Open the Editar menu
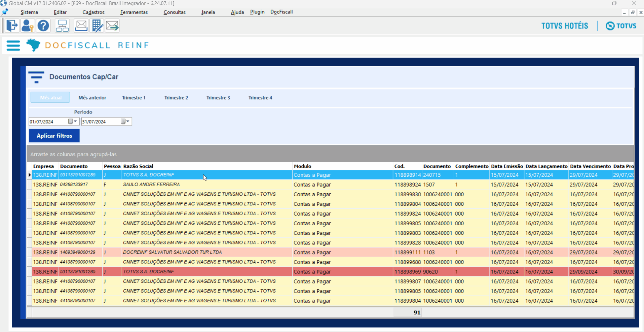The height and width of the screenshot is (332, 644). coord(60,12)
